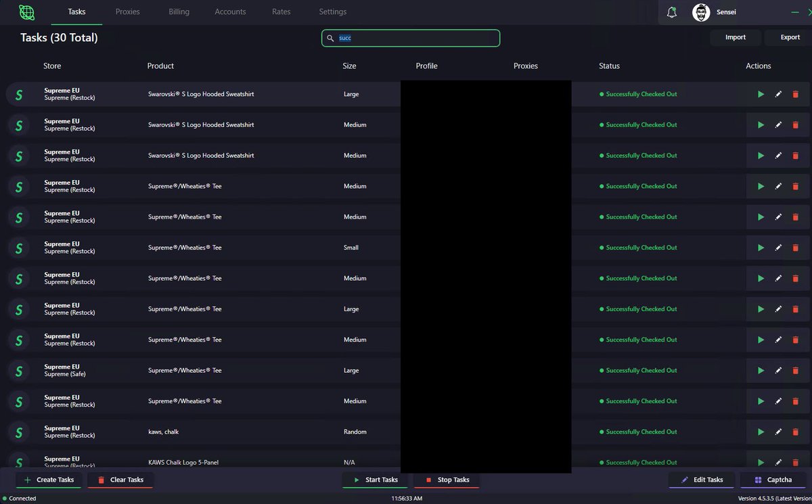Open the notifications bell

click(x=671, y=12)
